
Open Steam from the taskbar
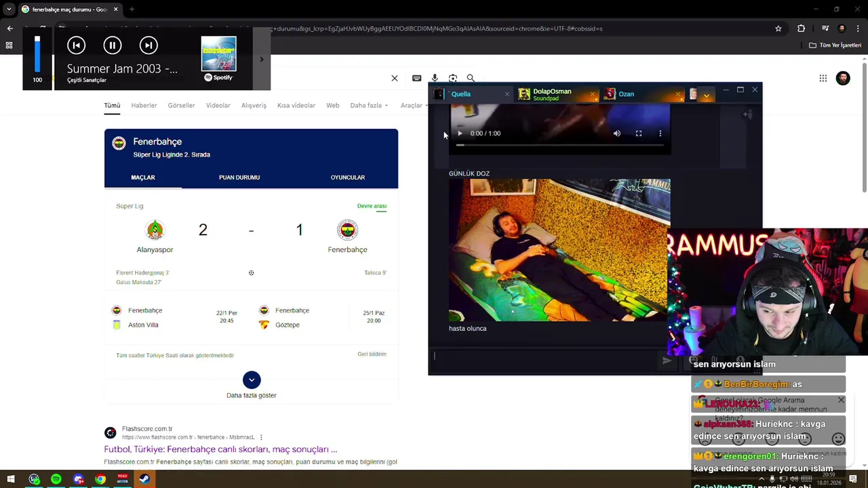(144, 479)
